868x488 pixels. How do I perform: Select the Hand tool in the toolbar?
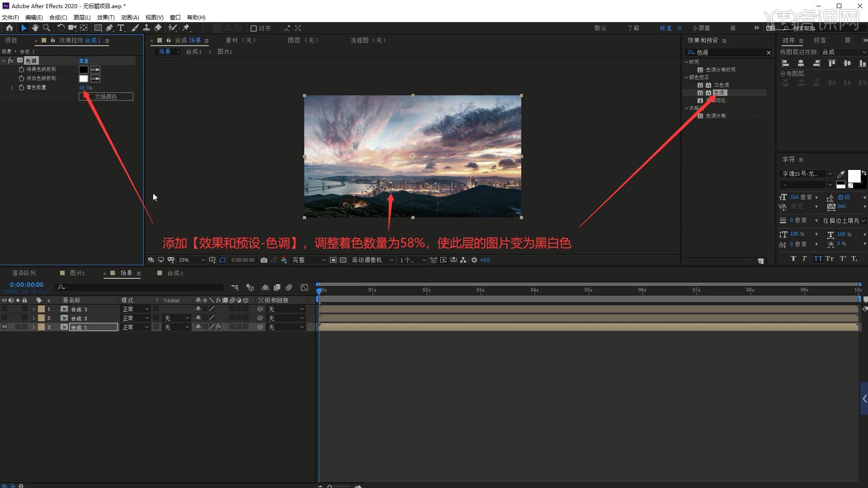tap(35, 28)
